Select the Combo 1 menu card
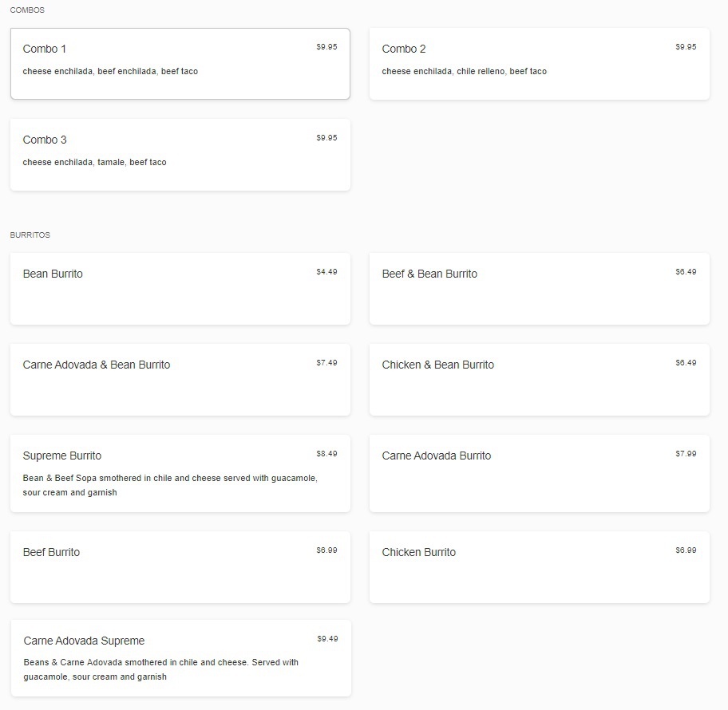The image size is (728, 710). coord(180,64)
